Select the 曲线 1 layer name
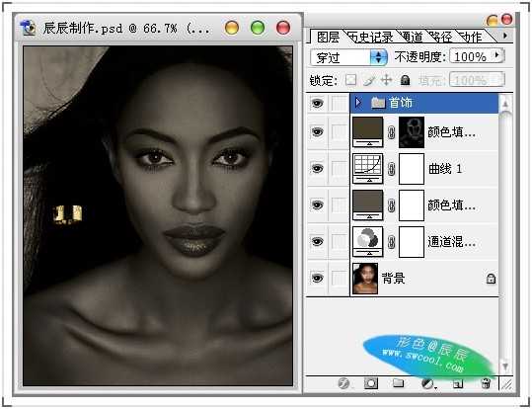Viewport: 532px width, 409px height. coord(445,169)
